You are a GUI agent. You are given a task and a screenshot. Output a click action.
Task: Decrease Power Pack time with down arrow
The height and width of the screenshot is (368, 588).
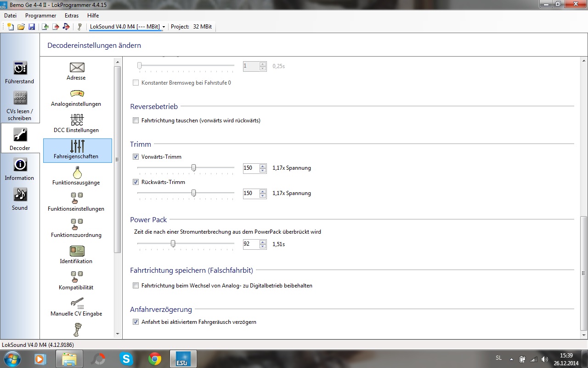(x=263, y=246)
